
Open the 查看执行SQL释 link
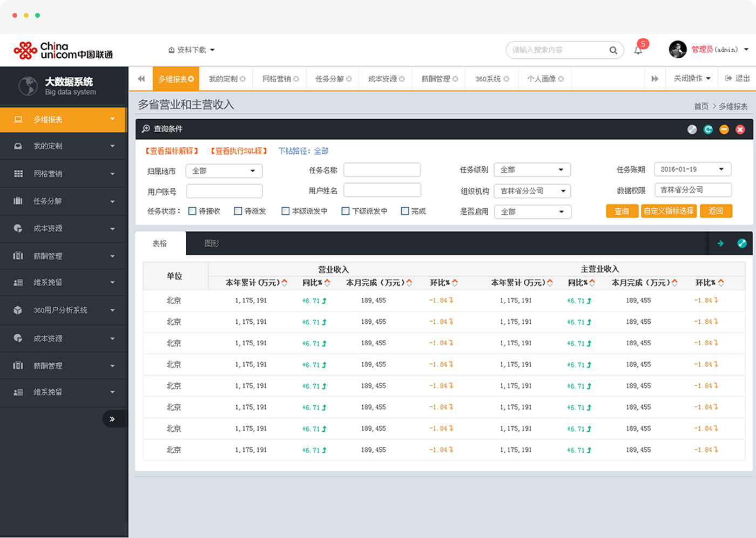point(238,151)
